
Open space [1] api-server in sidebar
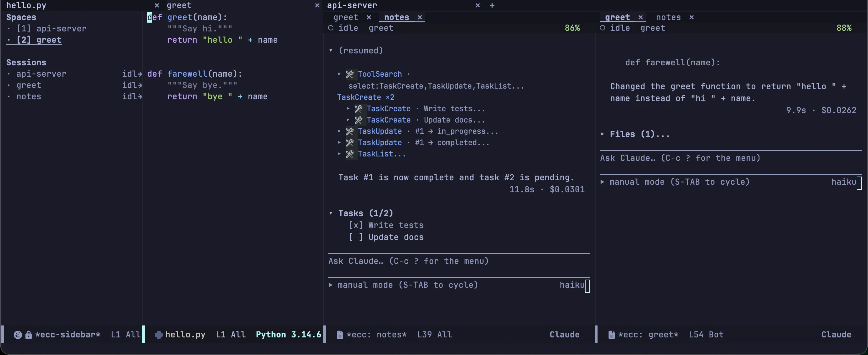point(51,29)
